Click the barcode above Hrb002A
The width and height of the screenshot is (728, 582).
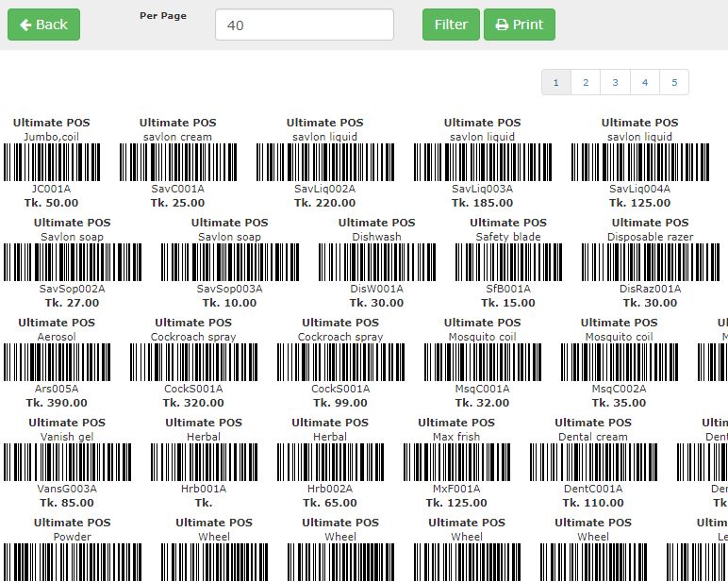coord(330,462)
